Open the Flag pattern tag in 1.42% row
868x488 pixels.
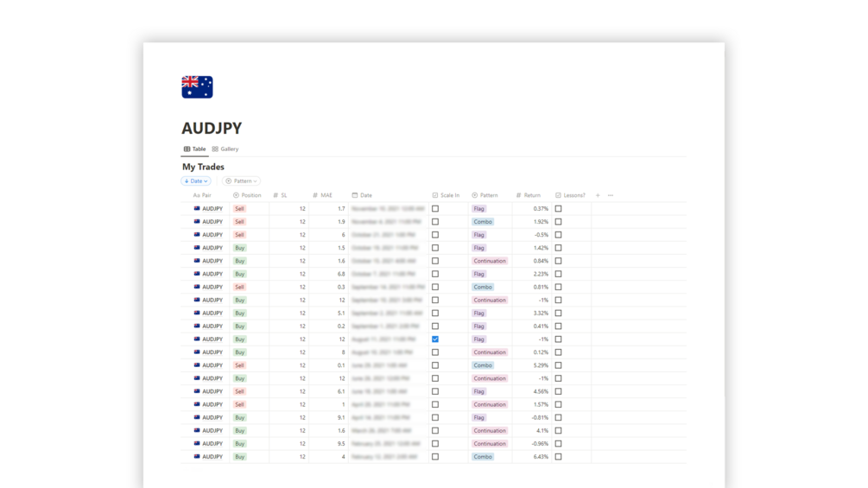[x=478, y=248]
